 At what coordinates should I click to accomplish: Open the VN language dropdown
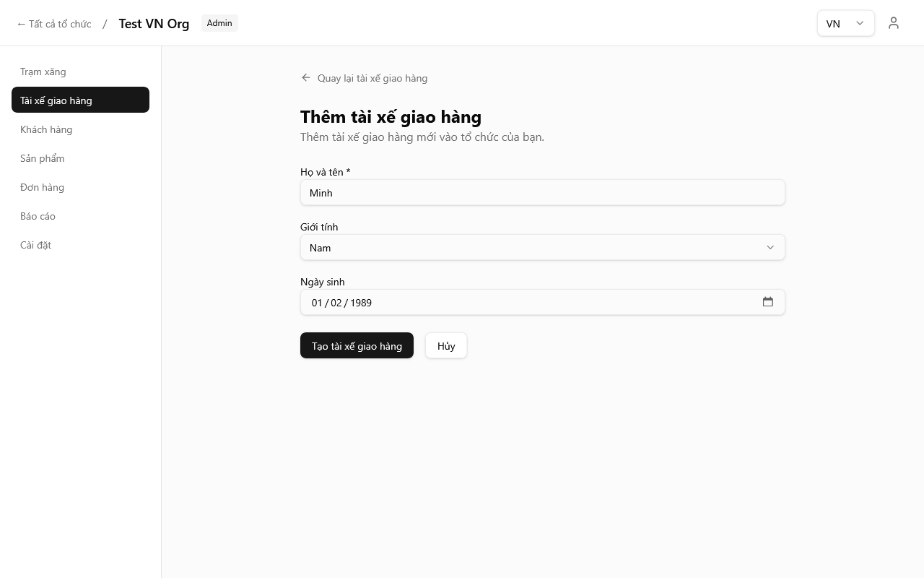click(845, 23)
